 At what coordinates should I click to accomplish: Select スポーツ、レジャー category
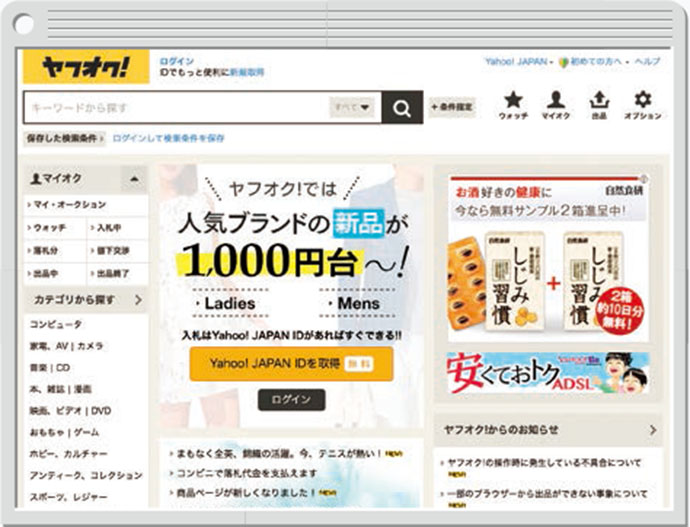point(68,497)
